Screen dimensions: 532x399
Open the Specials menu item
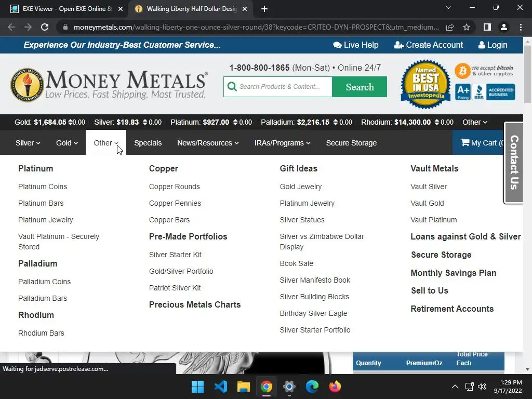pyautogui.click(x=148, y=143)
